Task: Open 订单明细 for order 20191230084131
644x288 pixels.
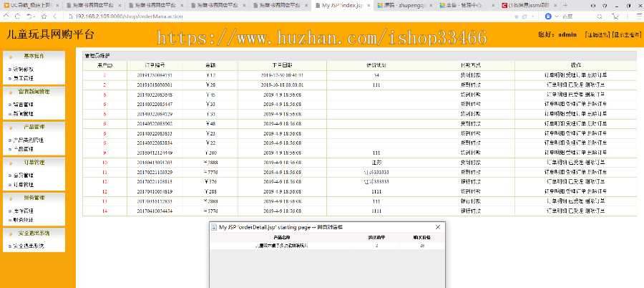Action: (555, 75)
